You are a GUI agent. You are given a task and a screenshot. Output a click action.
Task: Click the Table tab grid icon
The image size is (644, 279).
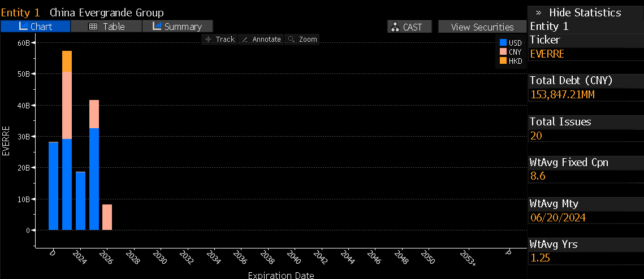pos(93,27)
